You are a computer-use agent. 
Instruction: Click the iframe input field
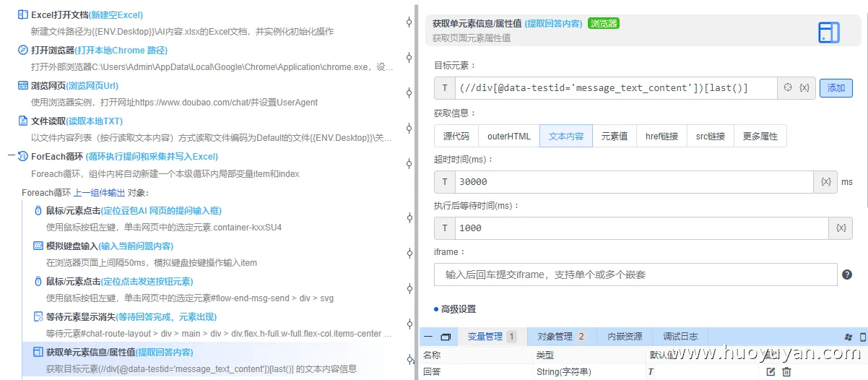[x=635, y=275]
